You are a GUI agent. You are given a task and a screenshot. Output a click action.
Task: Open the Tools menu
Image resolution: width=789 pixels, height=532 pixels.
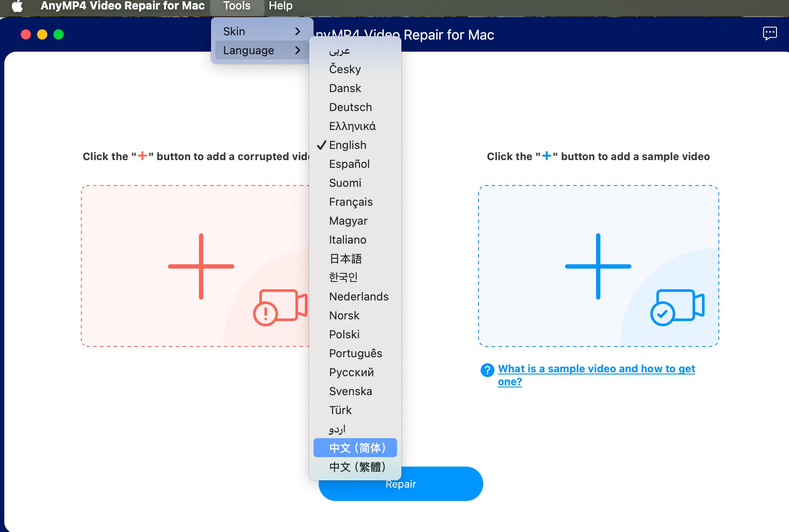point(236,6)
